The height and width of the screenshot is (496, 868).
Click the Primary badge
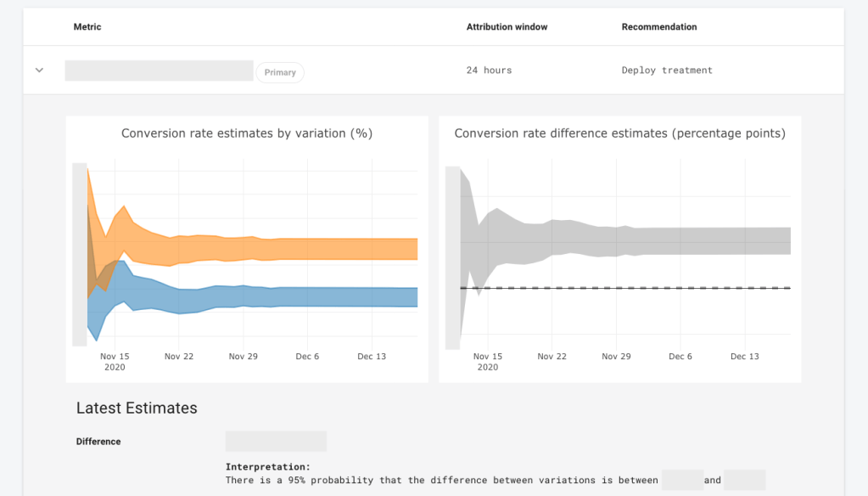tap(280, 72)
